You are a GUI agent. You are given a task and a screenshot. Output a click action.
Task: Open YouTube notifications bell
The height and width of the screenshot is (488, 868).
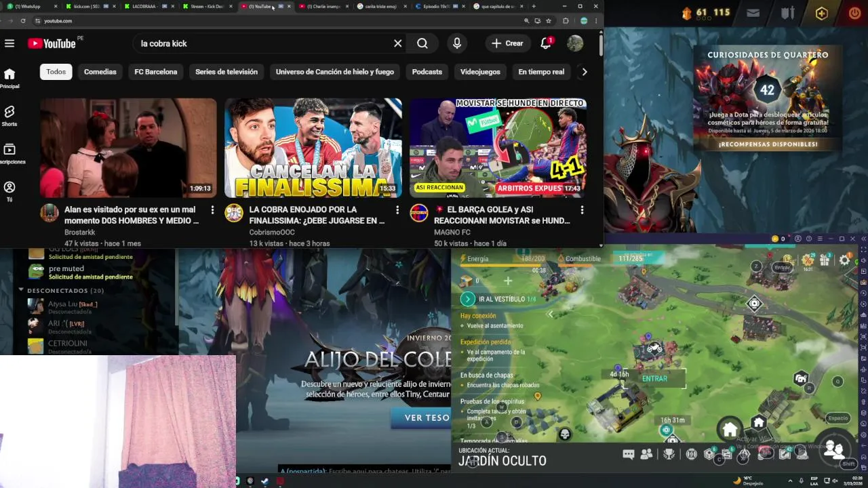(x=546, y=43)
